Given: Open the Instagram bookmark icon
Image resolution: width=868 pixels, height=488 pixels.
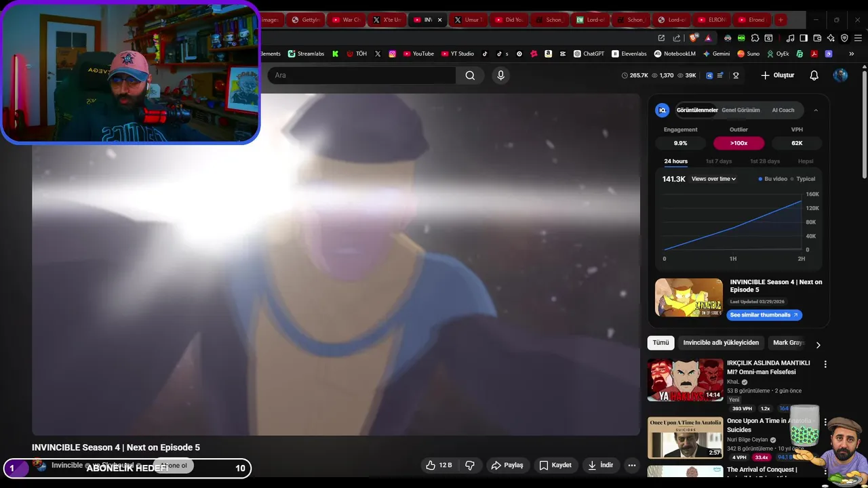Looking at the screenshot, I should [392, 54].
